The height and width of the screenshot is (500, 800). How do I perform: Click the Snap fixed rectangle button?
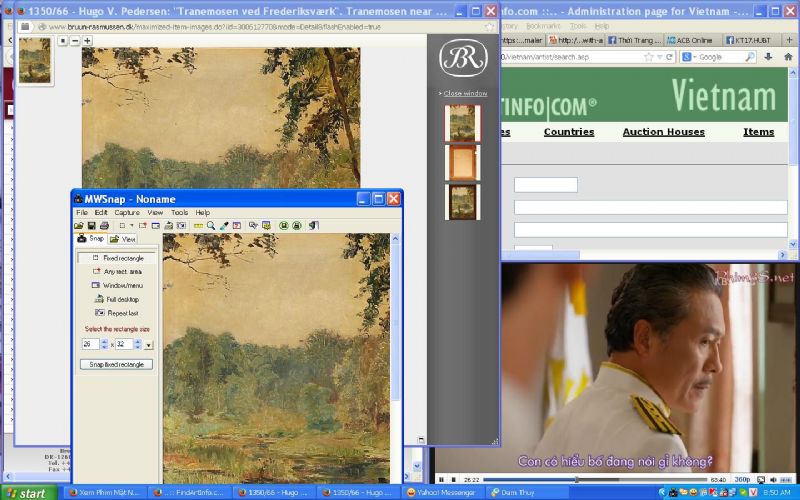point(116,364)
